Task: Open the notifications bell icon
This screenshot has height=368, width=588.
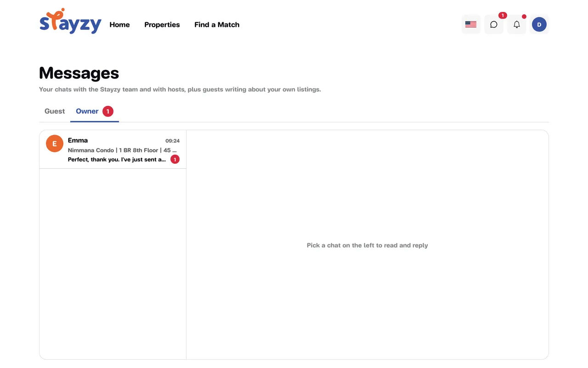Action: point(517,24)
